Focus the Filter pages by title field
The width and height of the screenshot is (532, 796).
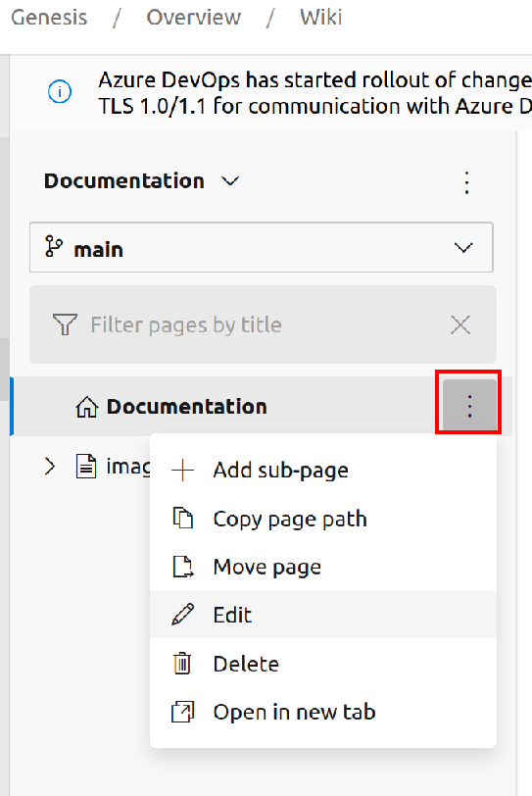pos(263,324)
